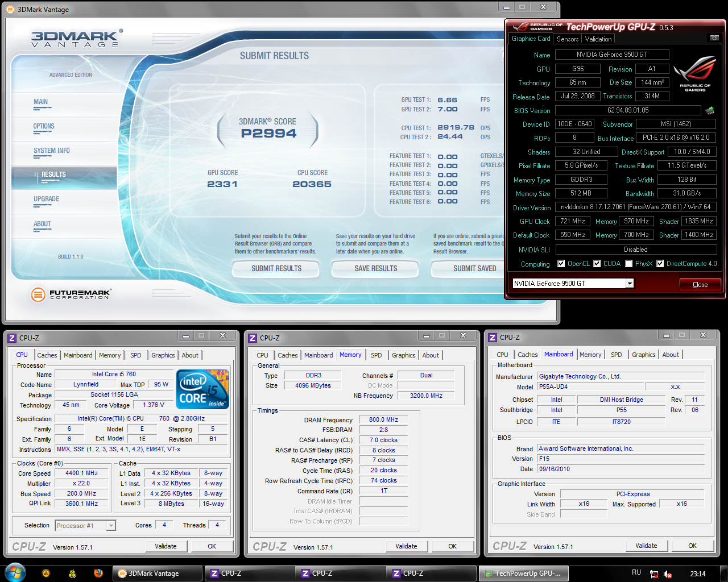
Task: Click orange triangle quick launch icon
Action: [46, 573]
